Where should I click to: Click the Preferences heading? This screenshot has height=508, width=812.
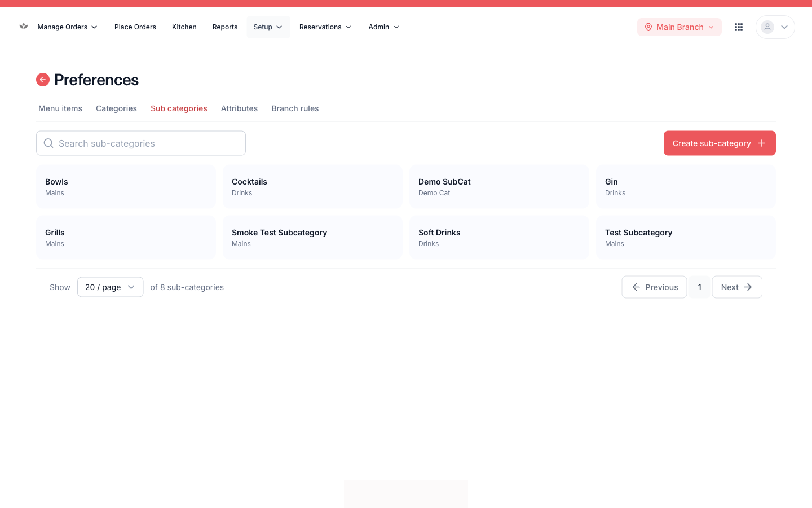(x=96, y=80)
